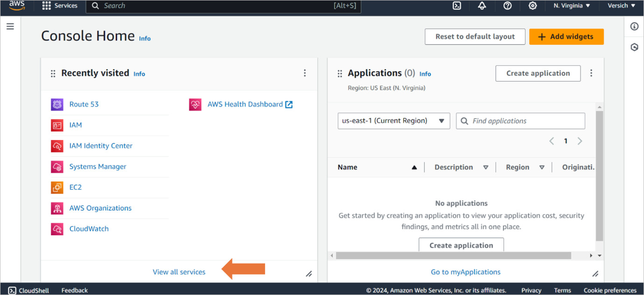This screenshot has height=295, width=644.
Task: Open Recently visited widget options menu
Action: 304,73
